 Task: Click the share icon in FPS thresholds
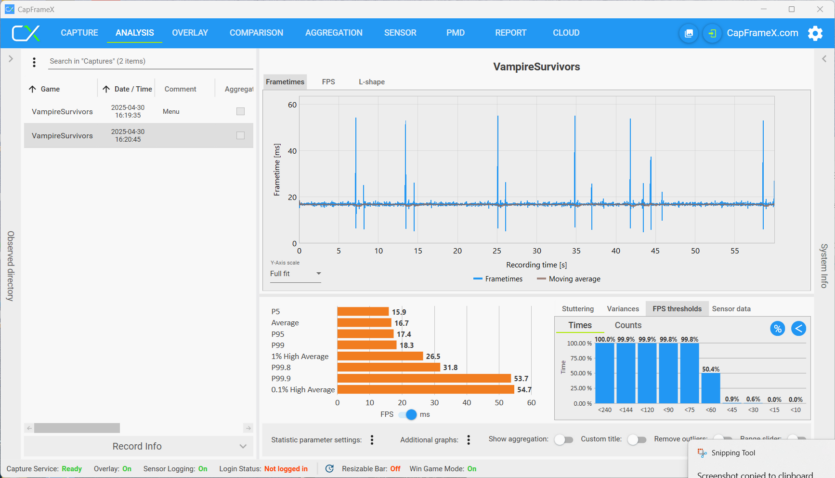tap(798, 328)
